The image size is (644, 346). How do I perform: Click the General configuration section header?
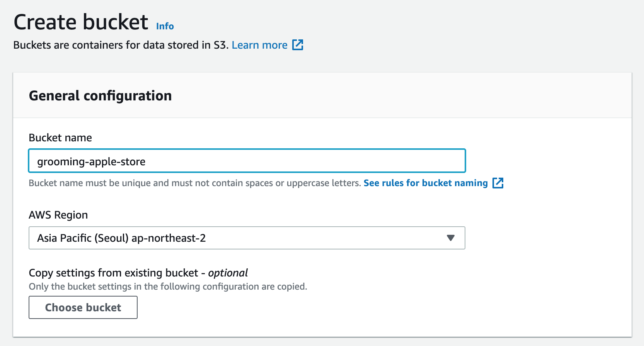click(x=100, y=96)
